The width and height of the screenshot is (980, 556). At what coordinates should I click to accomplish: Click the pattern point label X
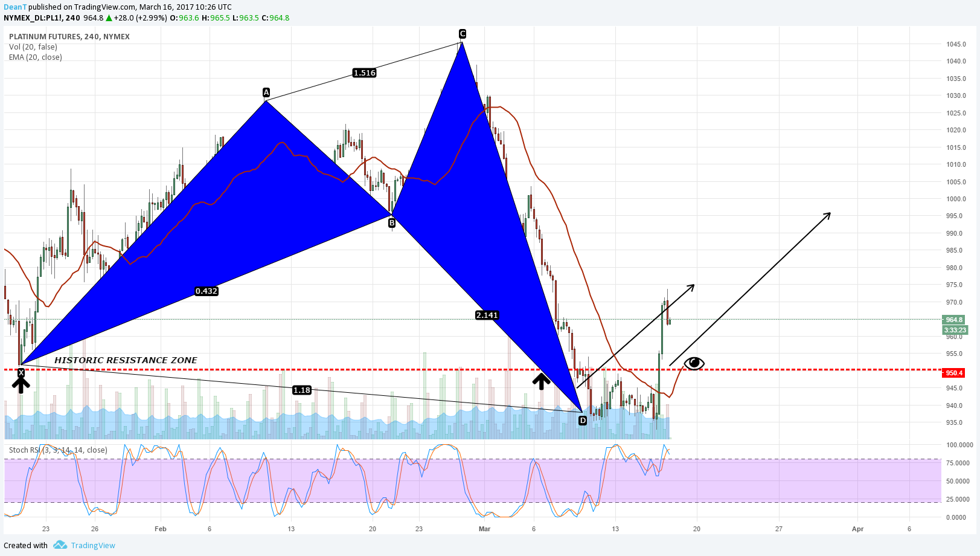(21, 372)
